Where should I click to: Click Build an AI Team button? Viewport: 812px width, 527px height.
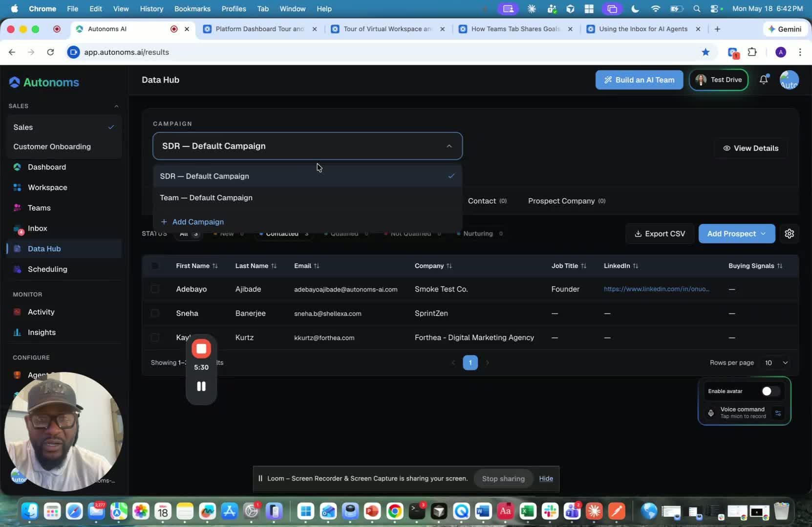[639, 80]
